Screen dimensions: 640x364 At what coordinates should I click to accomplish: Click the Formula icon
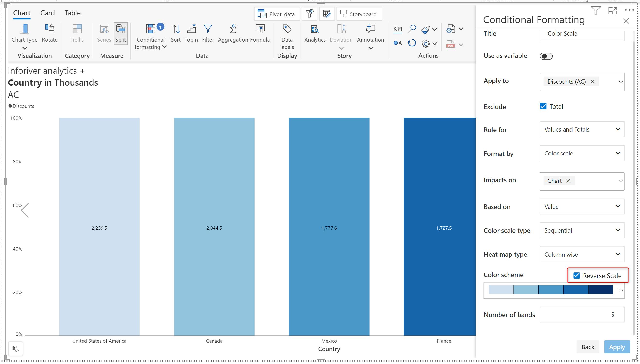coord(260,29)
